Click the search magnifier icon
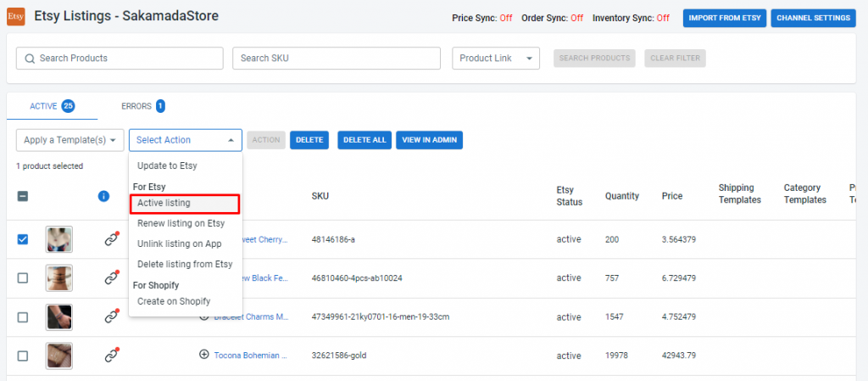 pos(30,59)
